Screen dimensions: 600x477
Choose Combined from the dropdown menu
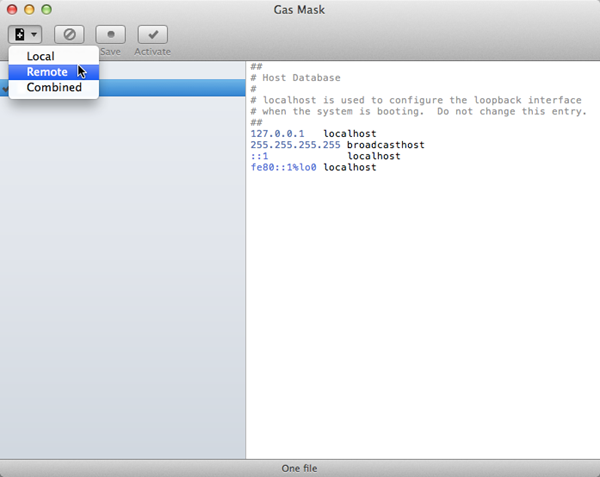pyautogui.click(x=54, y=87)
